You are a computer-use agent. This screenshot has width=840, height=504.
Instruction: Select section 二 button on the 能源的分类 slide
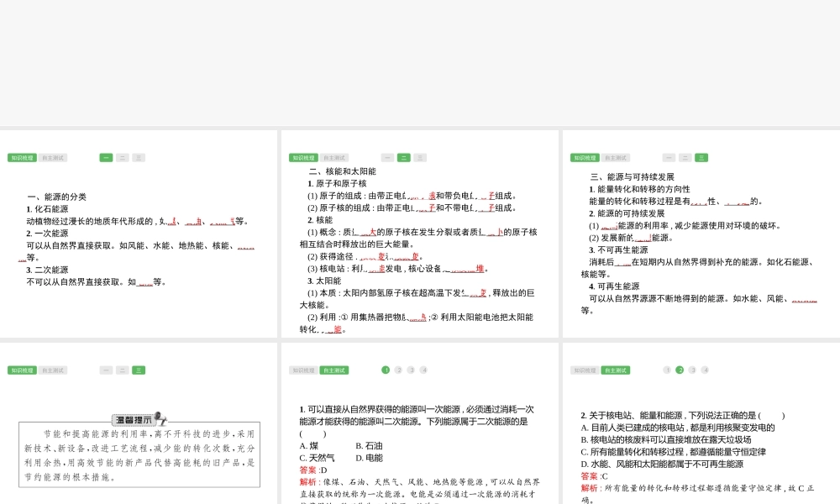click(123, 158)
